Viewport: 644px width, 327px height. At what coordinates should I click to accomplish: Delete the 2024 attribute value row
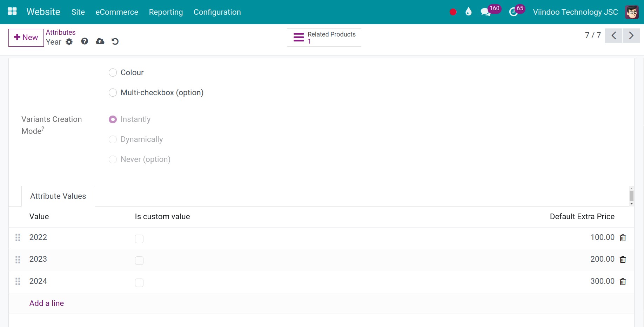(623, 282)
